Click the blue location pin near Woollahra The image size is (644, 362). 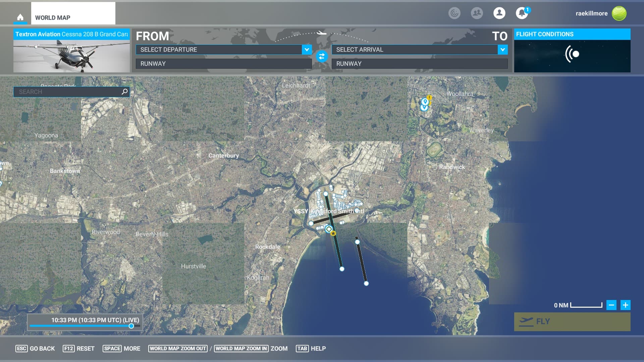[x=425, y=102]
